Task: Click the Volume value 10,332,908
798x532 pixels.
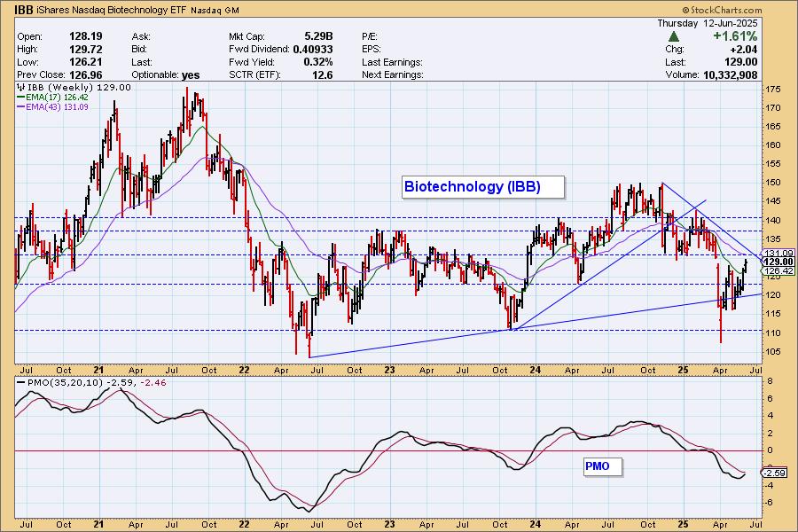Action: 731,74
